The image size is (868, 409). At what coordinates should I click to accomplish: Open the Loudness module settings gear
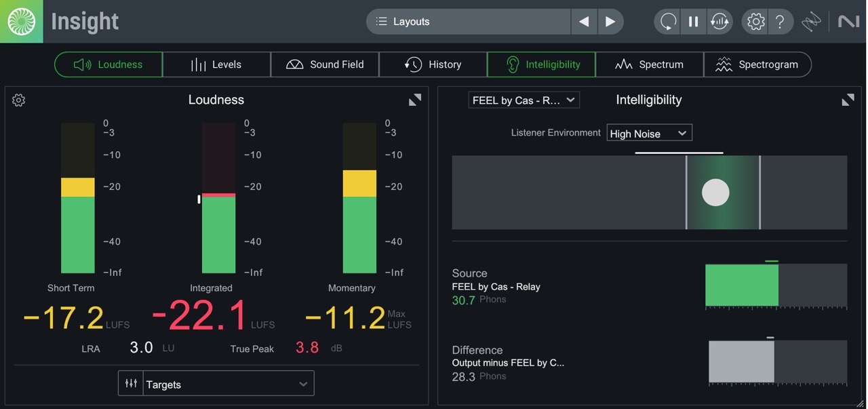coord(18,100)
